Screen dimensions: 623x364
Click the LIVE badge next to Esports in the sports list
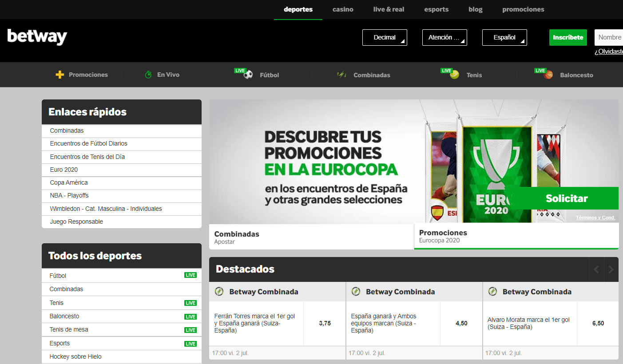click(x=190, y=344)
